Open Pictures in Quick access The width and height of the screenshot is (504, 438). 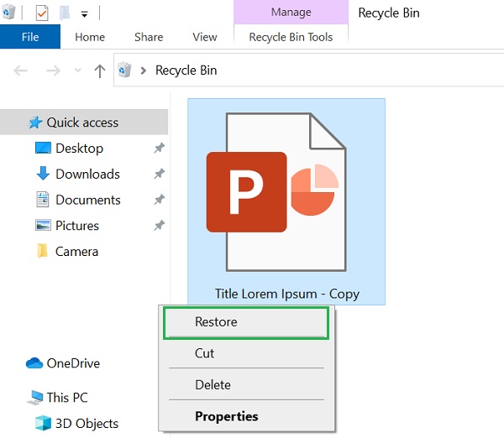point(77,226)
